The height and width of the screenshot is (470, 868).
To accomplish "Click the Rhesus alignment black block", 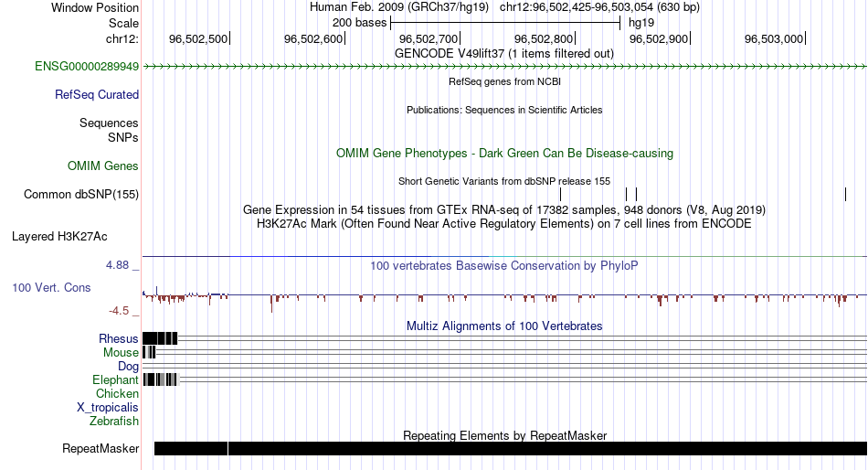I will (160, 338).
